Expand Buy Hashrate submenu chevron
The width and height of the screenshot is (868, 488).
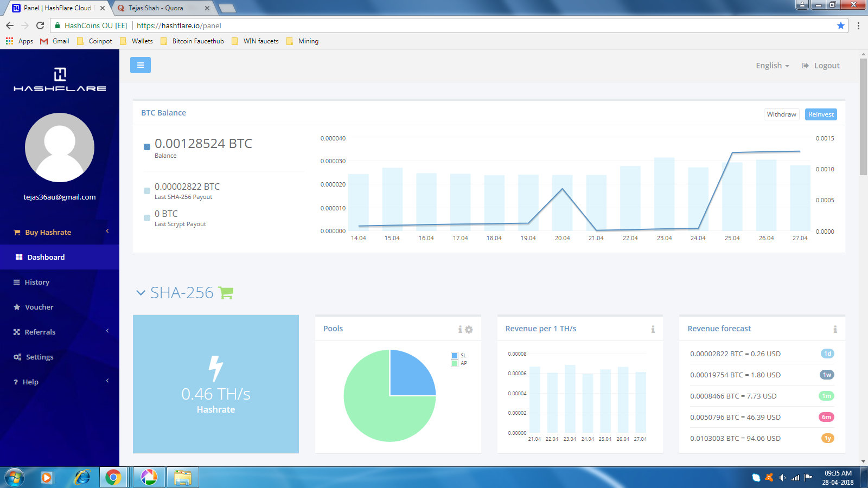[107, 231]
